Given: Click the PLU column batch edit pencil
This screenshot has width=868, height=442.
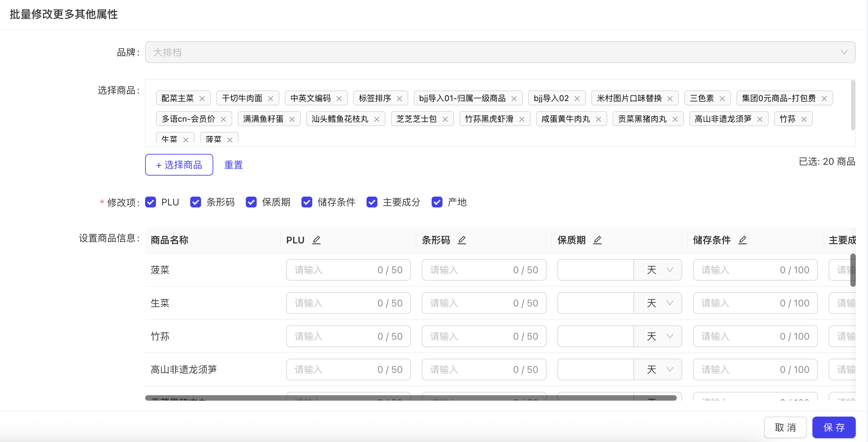Looking at the screenshot, I should (316, 240).
